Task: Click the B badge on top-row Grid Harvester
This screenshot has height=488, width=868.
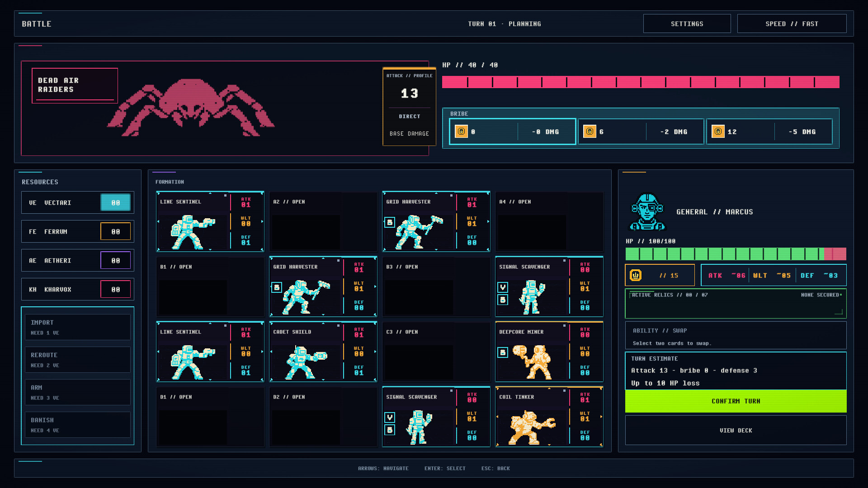Action: tap(390, 222)
